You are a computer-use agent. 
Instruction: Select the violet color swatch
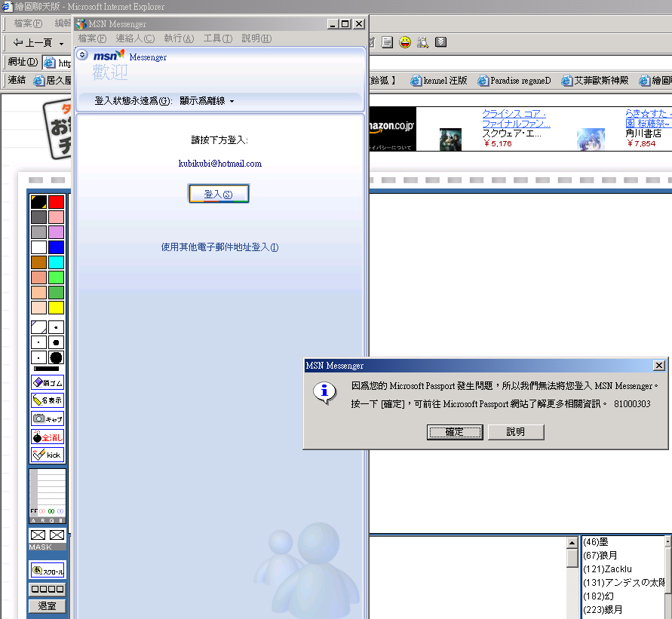[x=56, y=232]
